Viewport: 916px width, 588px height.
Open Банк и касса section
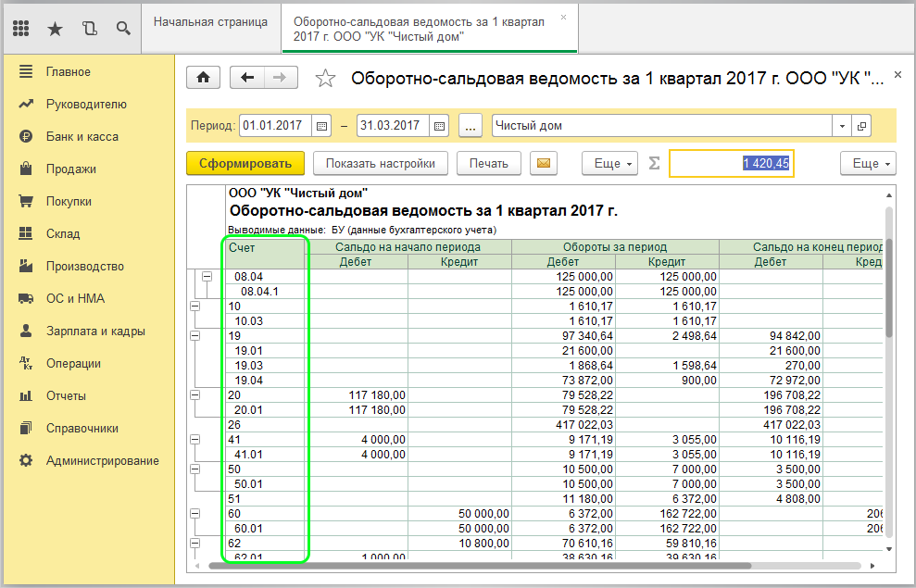tap(82, 136)
